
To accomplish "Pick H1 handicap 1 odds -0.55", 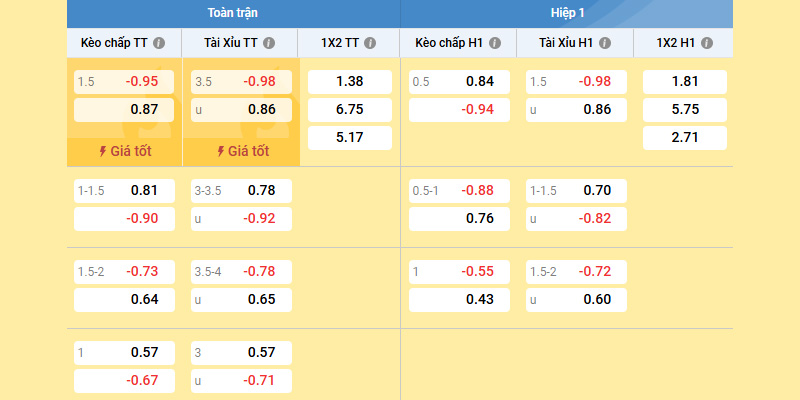I will (459, 272).
